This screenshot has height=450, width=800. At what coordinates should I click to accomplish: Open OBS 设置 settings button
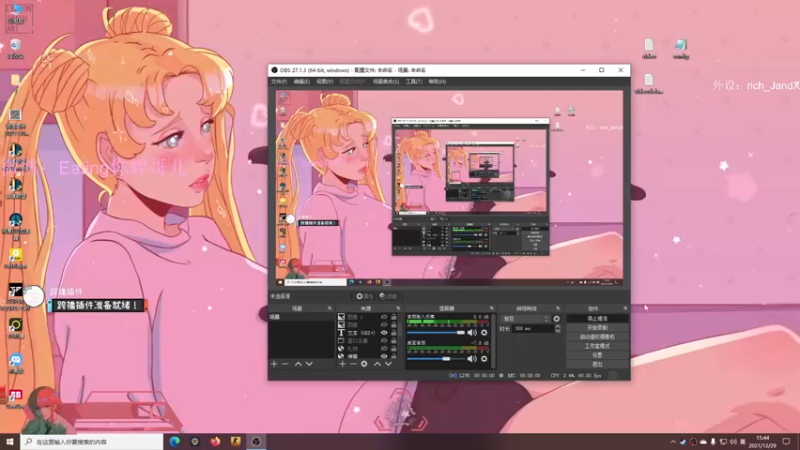click(x=597, y=355)
